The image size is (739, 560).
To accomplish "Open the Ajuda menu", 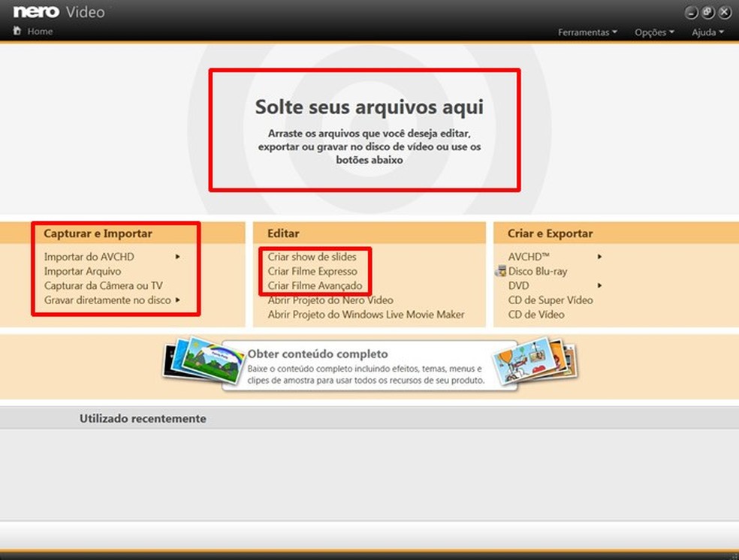I will [x=705, y=32].
